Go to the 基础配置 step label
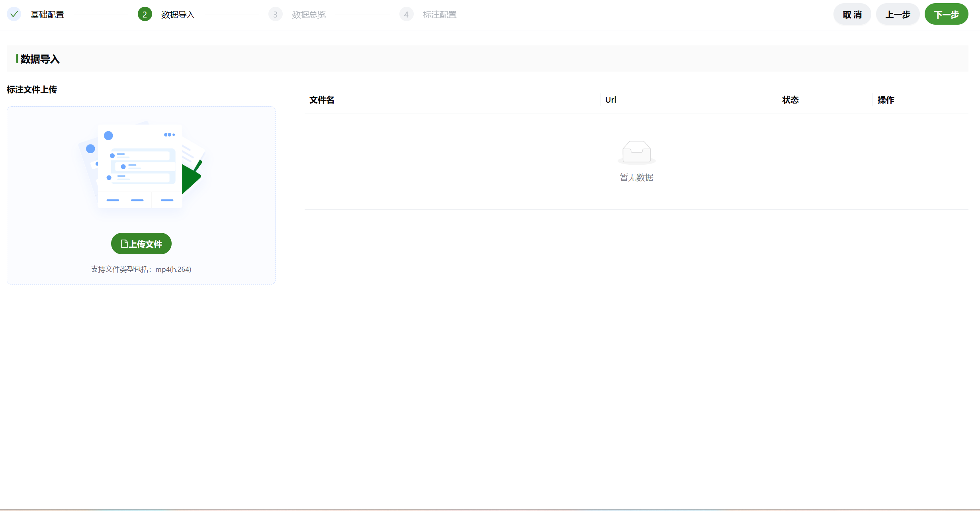The height and width of the screenshot is (511, 980). tap(47, 15)
